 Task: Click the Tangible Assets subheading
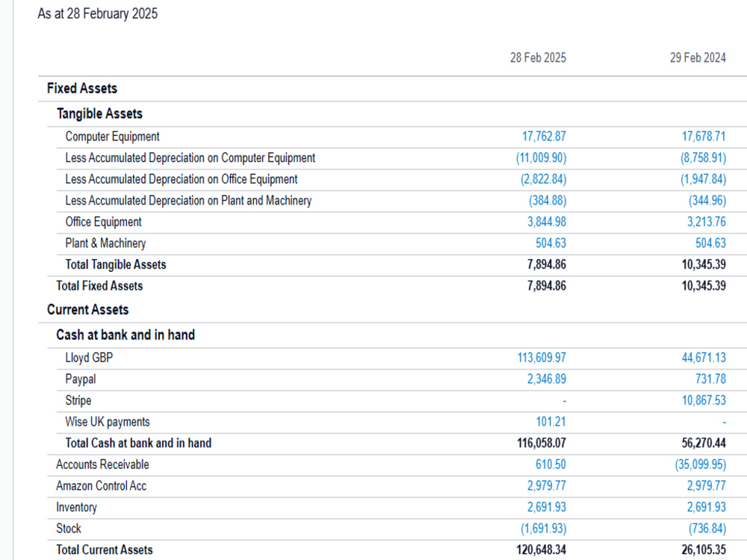(x=99, y=113)
